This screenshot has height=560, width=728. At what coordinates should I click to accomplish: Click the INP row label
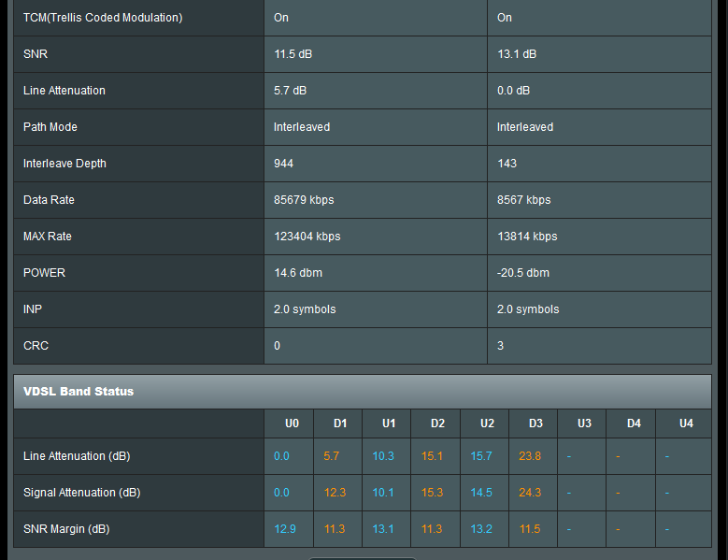pos(34,309)
